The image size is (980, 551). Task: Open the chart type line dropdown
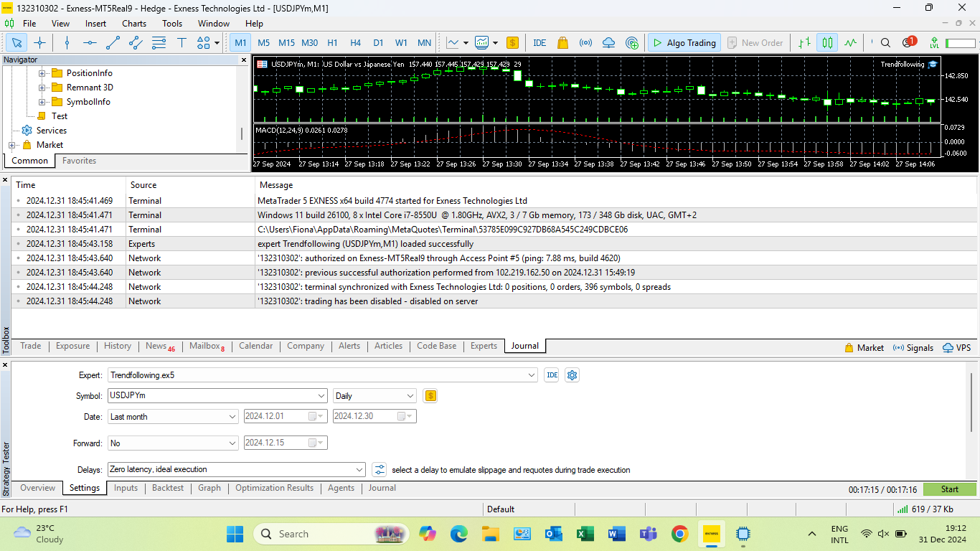pos(458,43)
